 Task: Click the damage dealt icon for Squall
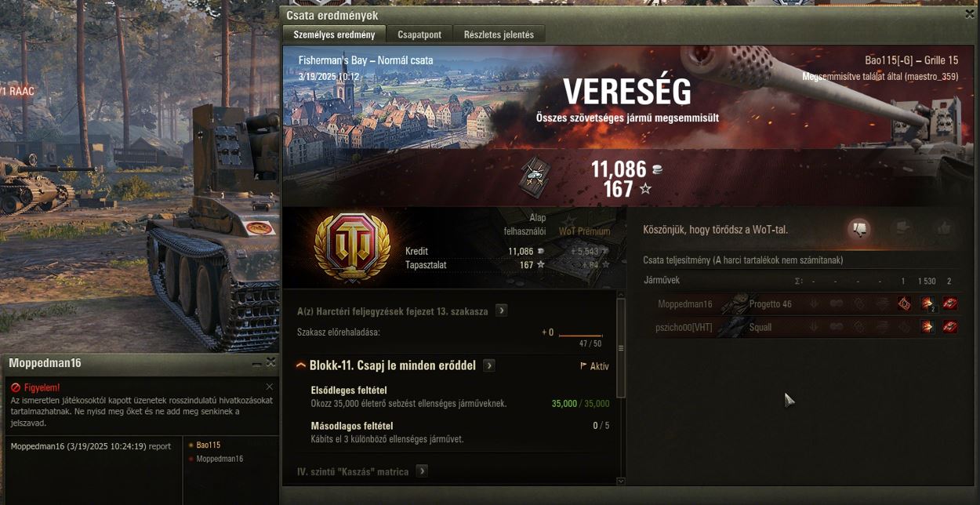pos(927,327)
